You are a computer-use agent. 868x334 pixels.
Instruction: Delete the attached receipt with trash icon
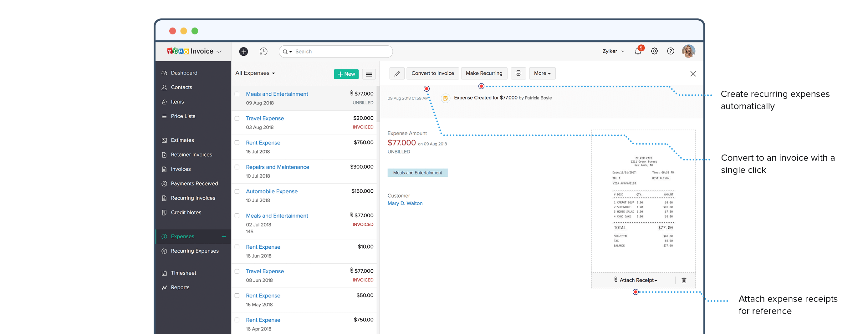(x=684, y=281)
